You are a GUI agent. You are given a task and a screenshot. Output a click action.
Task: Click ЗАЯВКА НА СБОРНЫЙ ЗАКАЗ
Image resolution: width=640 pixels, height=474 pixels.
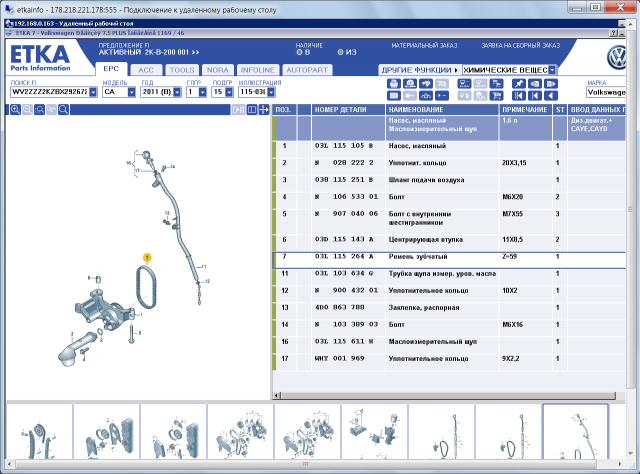point(520,45)
